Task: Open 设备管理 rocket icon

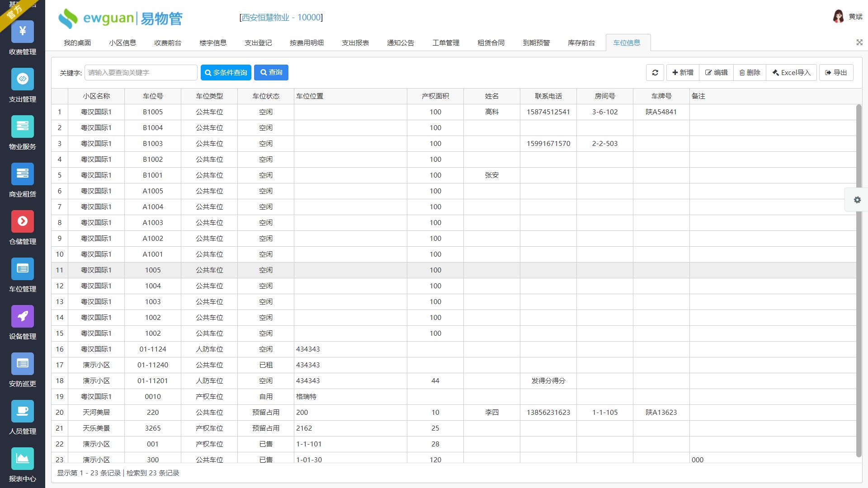Action: (23, 316)
